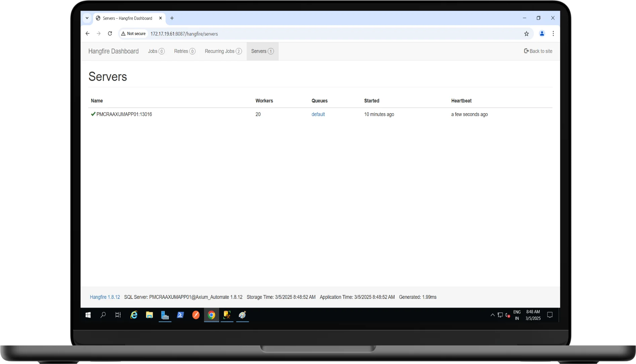This screenshot has height=364, width=636.
Task: Switch to the Retries tab
Action: [x=185, y=51]
